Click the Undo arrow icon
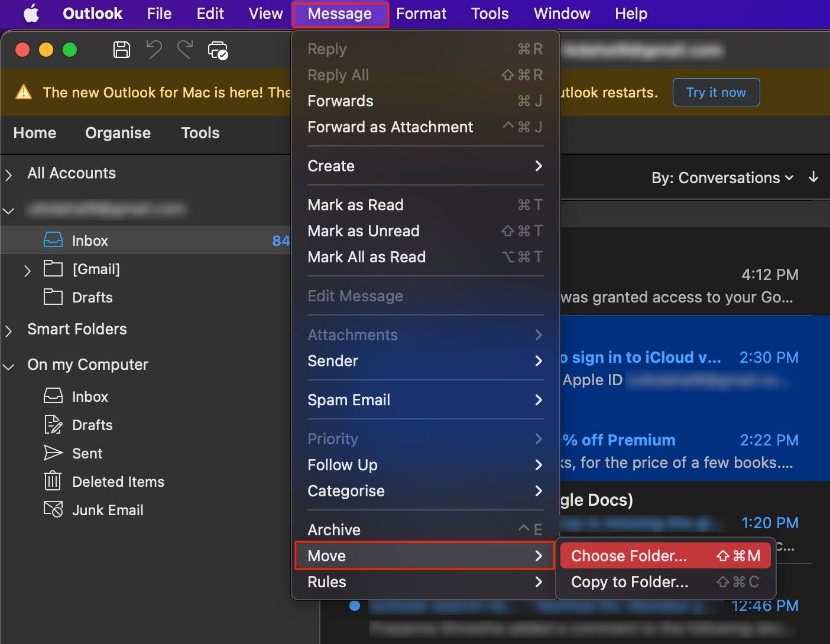This screenshot has height=644, width=830. [154, 50]
